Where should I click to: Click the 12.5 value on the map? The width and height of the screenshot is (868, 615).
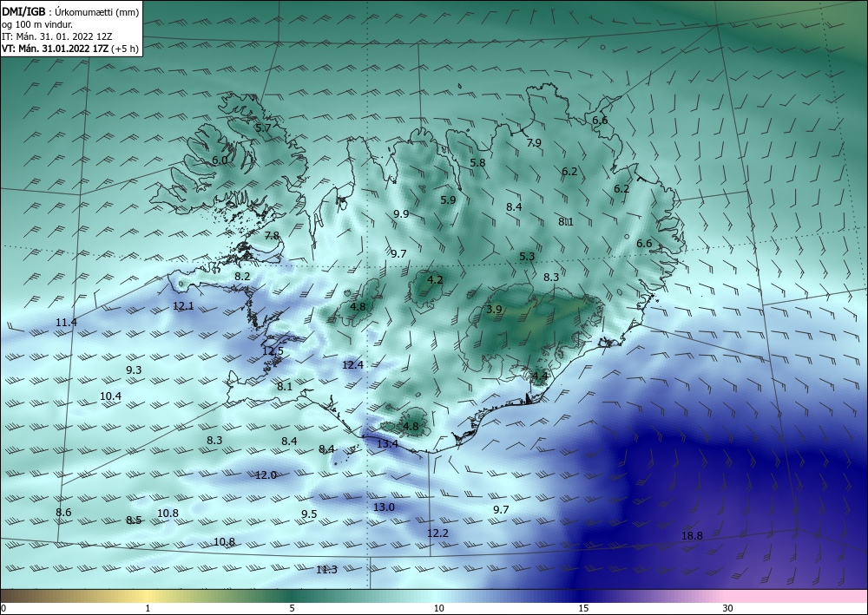click(273, 351)
